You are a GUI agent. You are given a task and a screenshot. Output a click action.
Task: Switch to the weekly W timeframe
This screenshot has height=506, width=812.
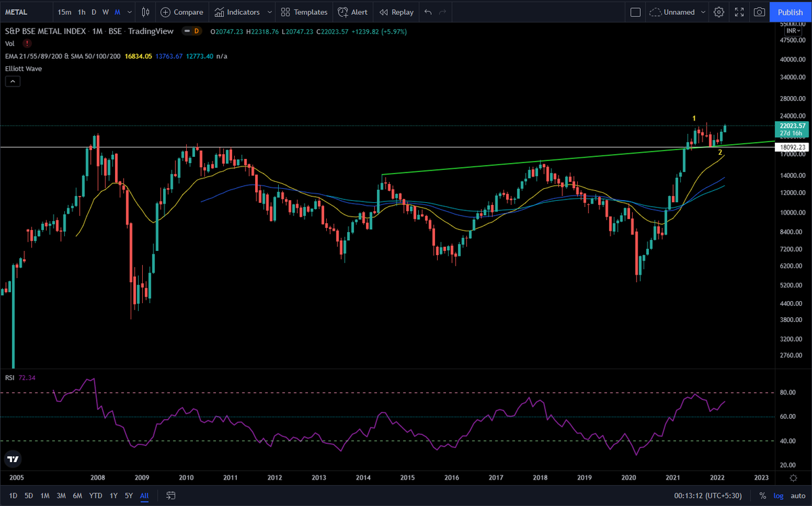[x=106, y=12]
